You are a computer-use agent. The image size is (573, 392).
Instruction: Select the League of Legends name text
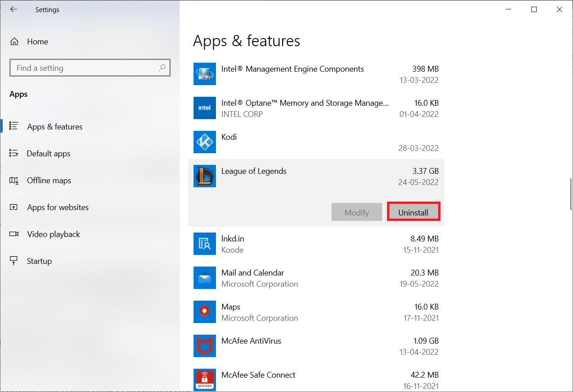(254, 171)
